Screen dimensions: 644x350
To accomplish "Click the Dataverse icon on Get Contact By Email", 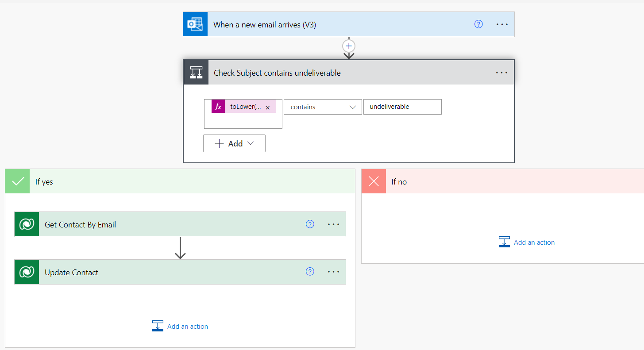I will pyautogui.click(x=27, y=224).
